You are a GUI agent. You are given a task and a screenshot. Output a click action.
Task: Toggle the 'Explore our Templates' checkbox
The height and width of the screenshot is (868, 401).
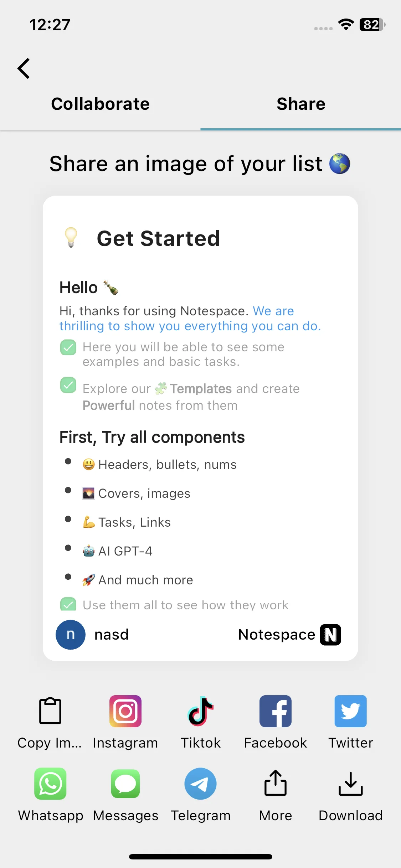(68, 385)
